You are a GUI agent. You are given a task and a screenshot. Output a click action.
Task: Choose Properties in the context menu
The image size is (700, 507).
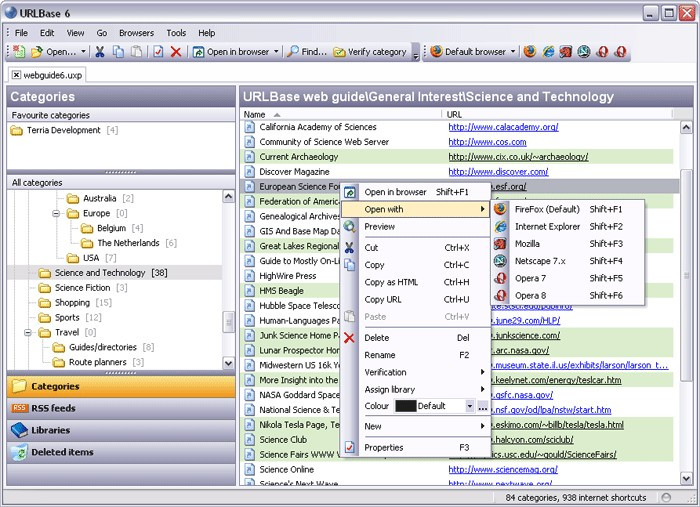tap(416, 448)
